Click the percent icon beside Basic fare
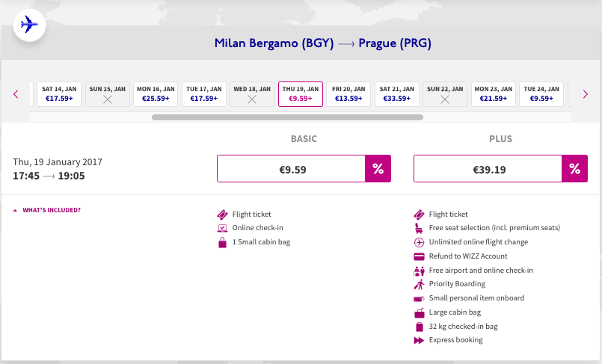This screenshot has height=364, width=602. (x=378, y=169)
